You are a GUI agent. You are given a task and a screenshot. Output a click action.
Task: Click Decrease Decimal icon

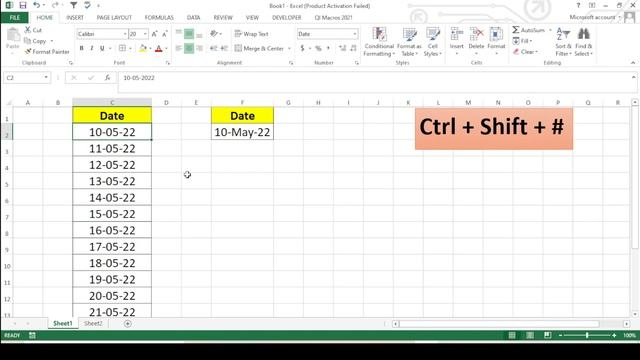353,49
